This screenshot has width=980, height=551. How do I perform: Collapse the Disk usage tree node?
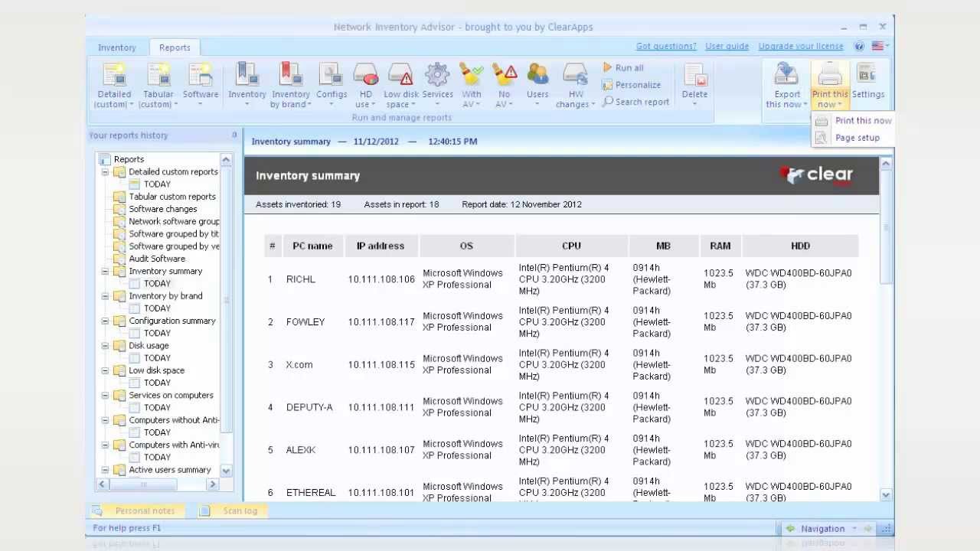[106, 346]
